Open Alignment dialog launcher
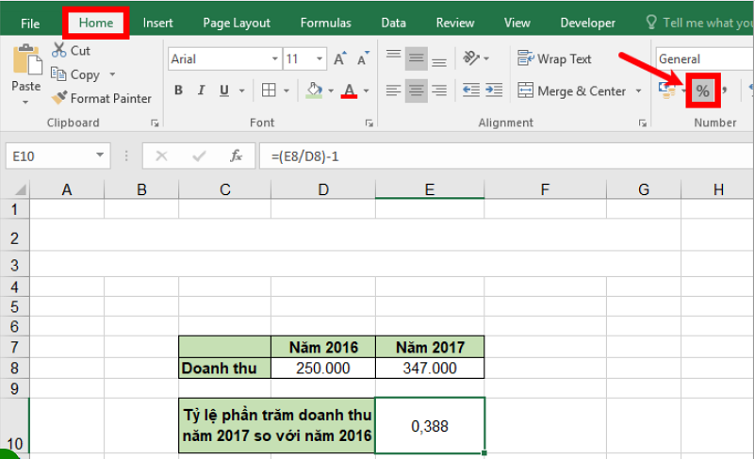 (x=642, y=123)
